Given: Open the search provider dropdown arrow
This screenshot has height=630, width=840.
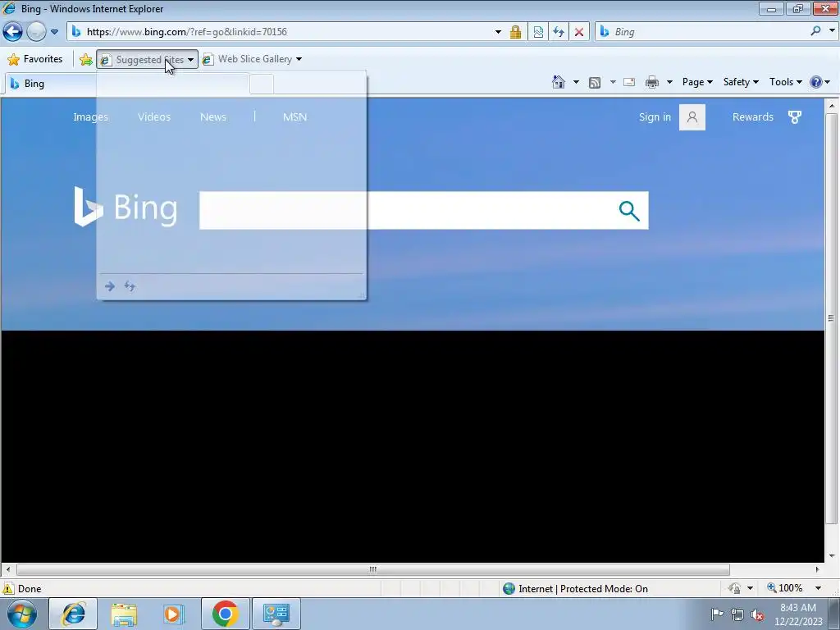Looking at the screenshot, I should pyautogui.click(x=832, y=31).
